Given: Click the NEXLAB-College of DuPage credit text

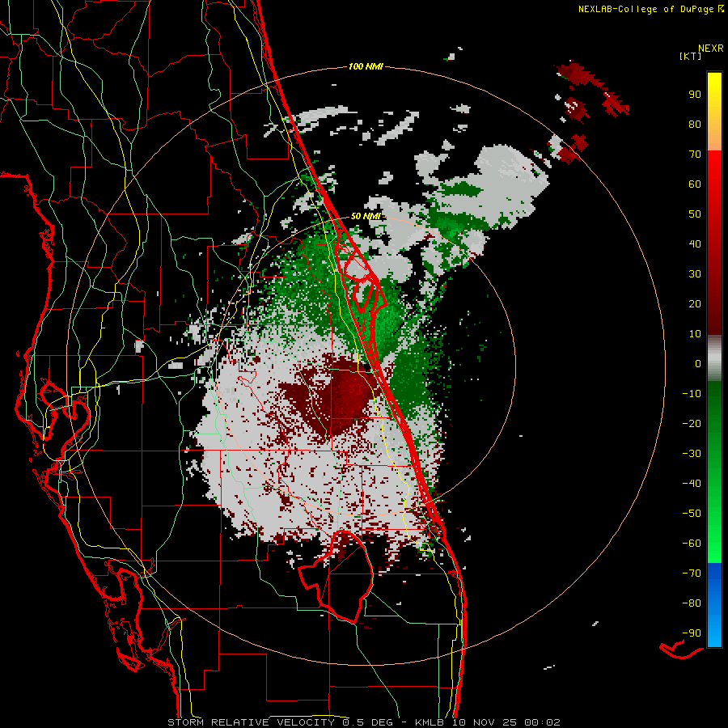Looking at the screenshot, I should tap(645, 9).
